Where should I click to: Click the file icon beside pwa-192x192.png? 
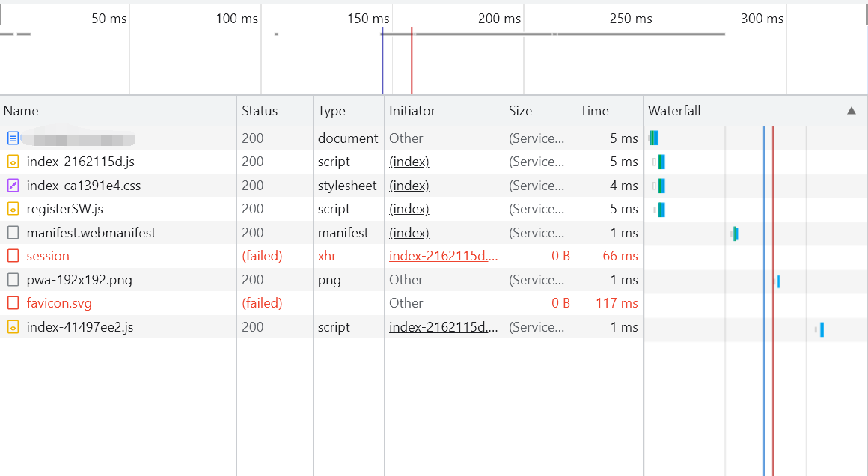[x=13, y=279]
